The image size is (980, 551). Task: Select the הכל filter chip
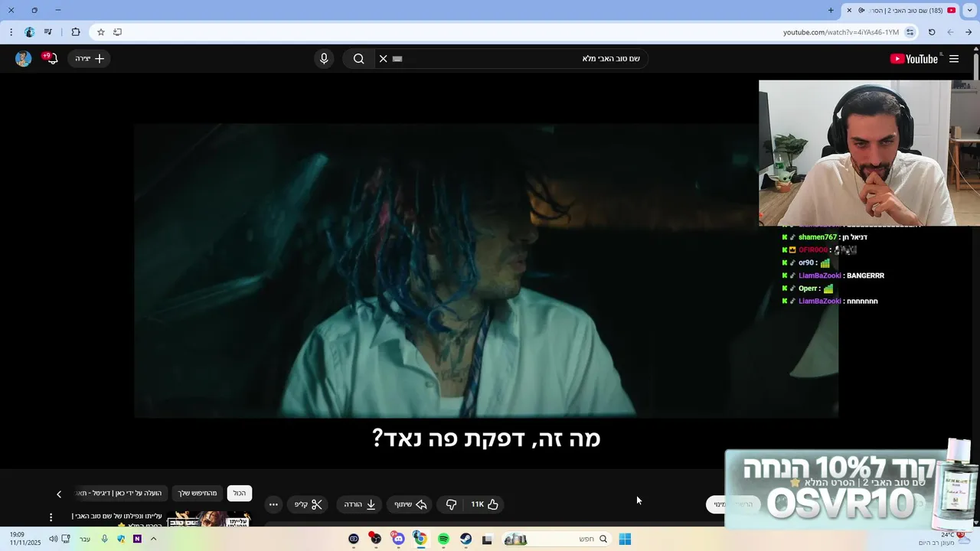240,494
